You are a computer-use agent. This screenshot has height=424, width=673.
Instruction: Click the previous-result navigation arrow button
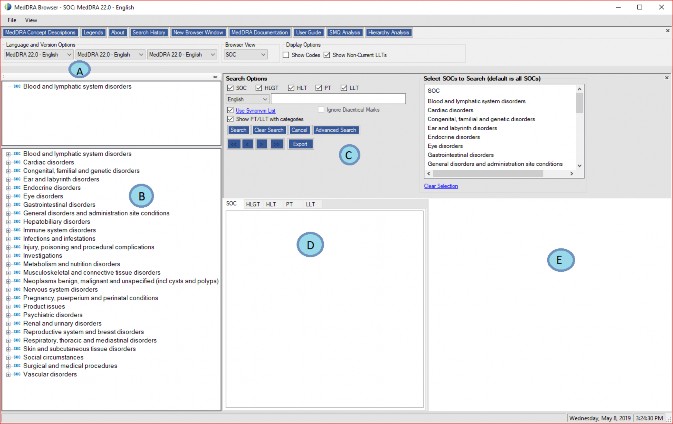tap(249, 144)
